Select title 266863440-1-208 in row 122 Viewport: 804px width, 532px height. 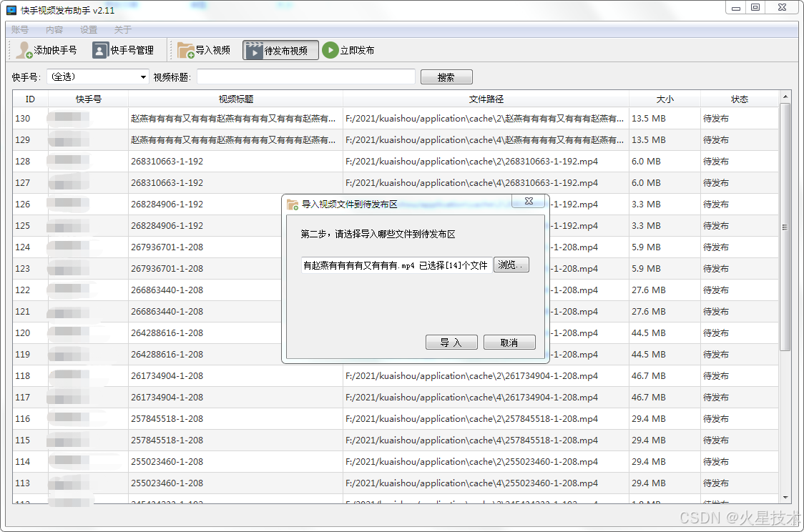click(167, 290)
